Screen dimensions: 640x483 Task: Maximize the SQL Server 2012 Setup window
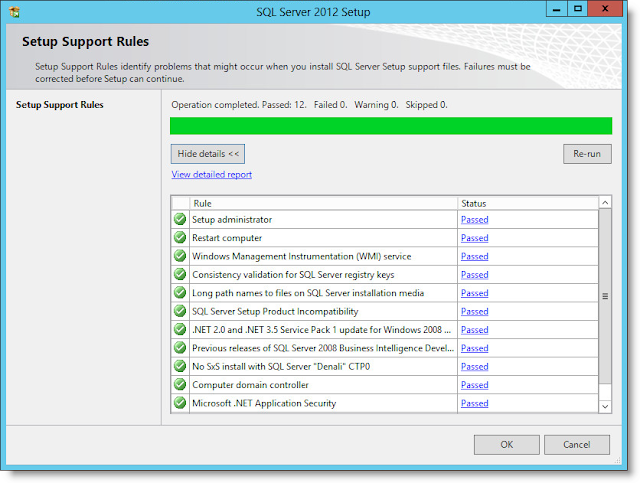[x=578, y=9]
